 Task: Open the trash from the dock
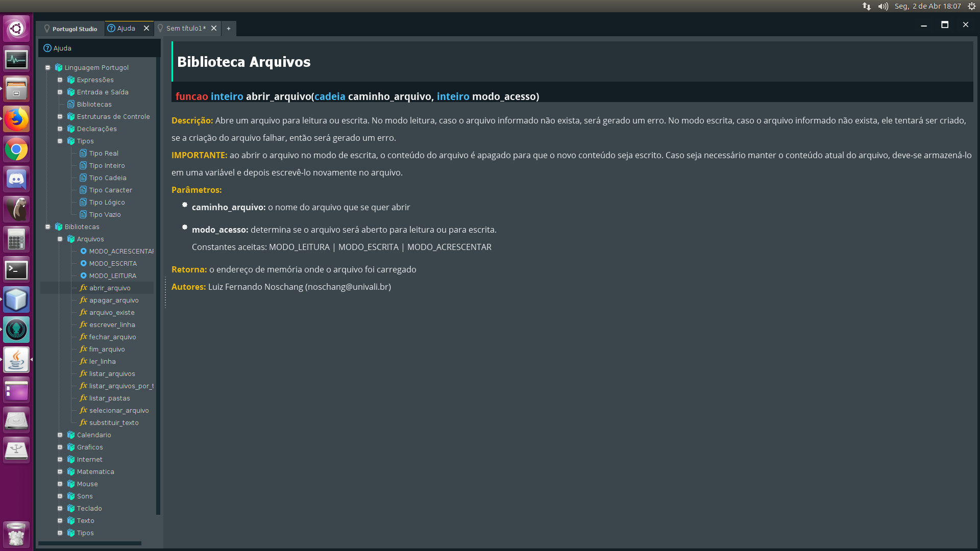(x=16, y=534)
